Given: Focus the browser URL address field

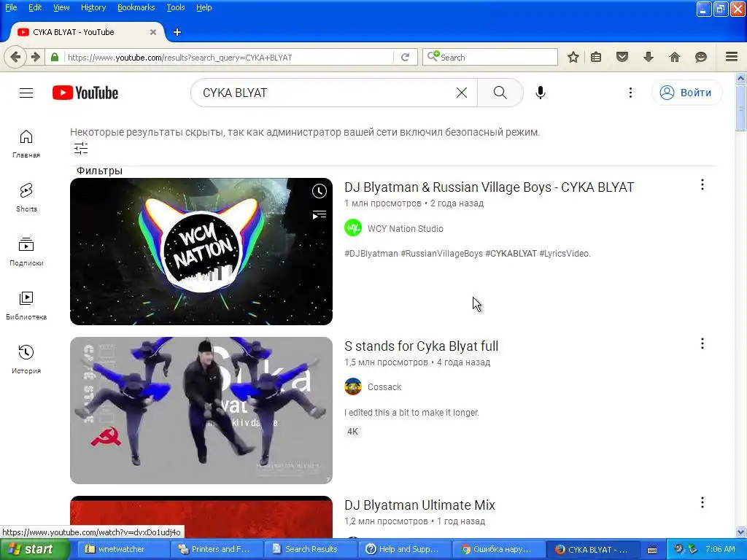Looking at the screenshot, I should tap(228, 57).
